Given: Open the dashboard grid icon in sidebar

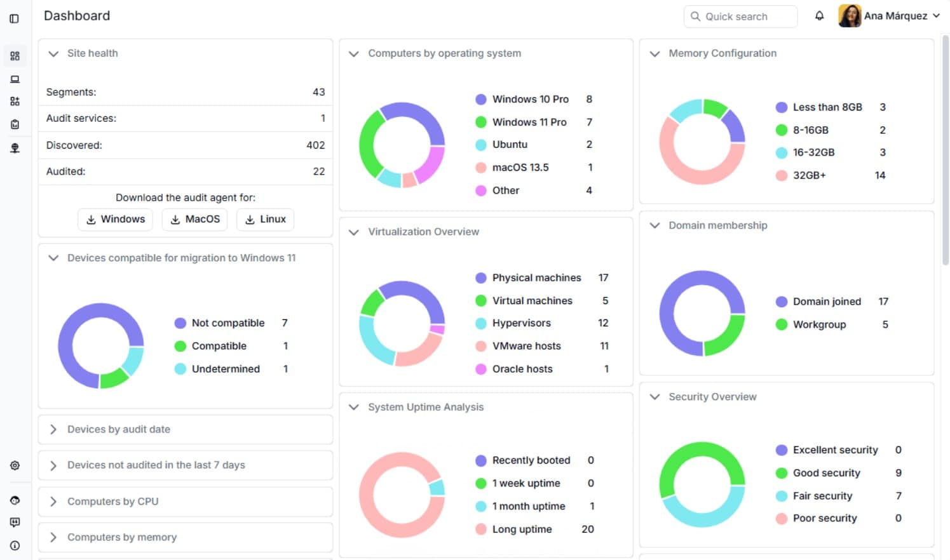Looking at the screenshot, I should [x=15, y=56].
